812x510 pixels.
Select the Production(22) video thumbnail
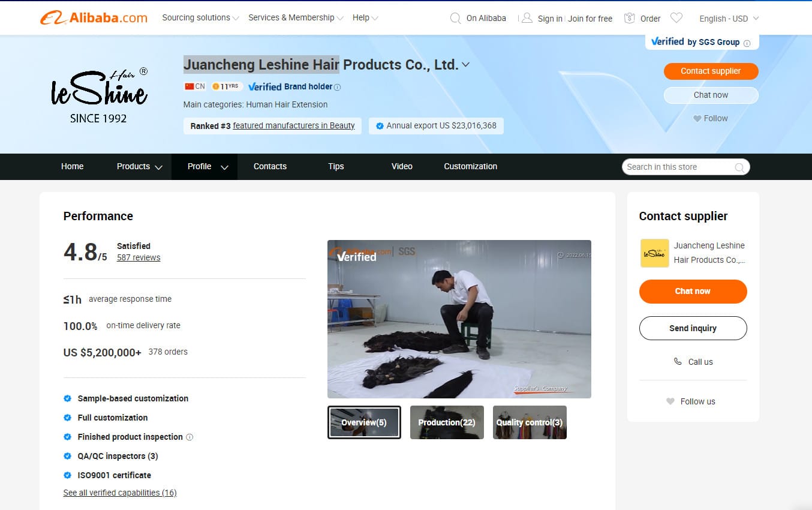tap(447, 422)
